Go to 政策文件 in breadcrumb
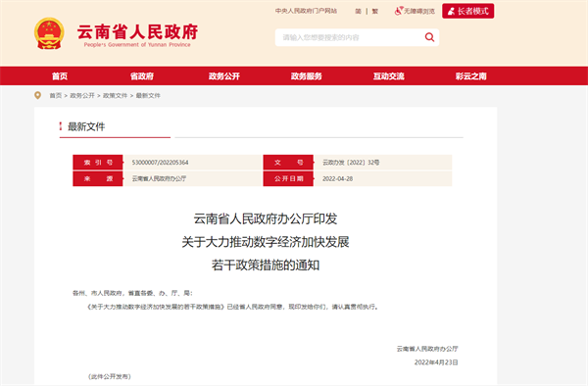588x386 pixels. click(115, 96)
